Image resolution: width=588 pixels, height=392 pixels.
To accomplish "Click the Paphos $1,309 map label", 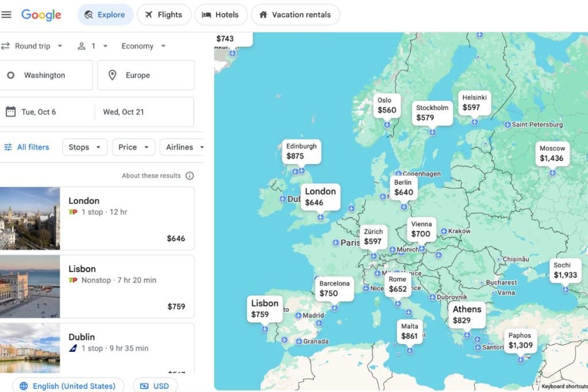I will [520, 341].
